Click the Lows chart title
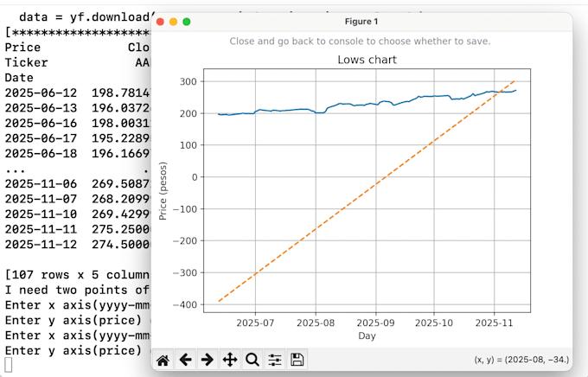Viewport: 588px width, 377px height. 367,60
